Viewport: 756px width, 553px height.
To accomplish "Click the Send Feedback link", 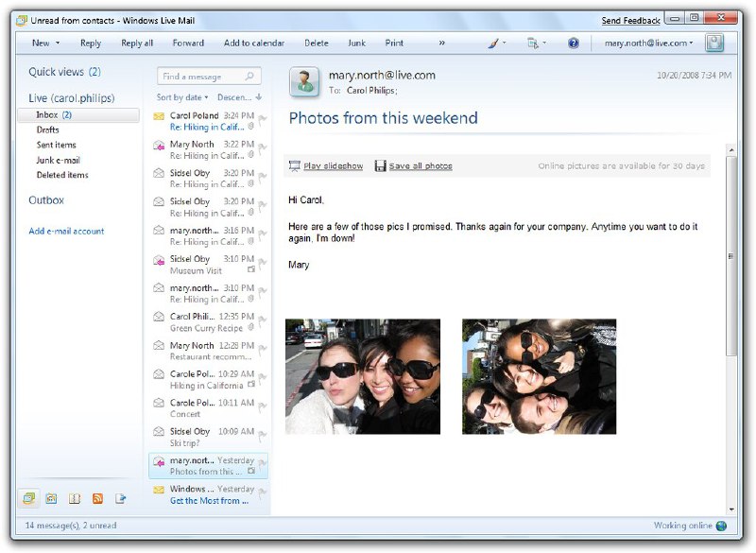I will 631,20.
